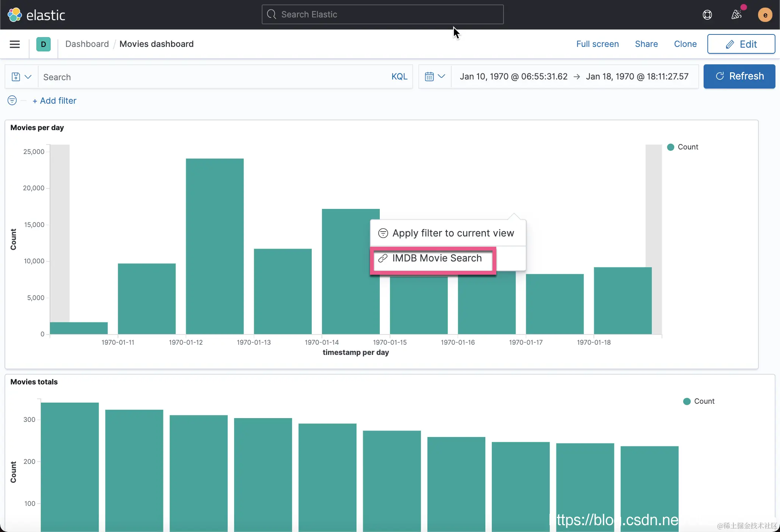The width and height of the screenshot is (780, 532).
Task: Click the Search Elastic input field
Action: (382, 14)
